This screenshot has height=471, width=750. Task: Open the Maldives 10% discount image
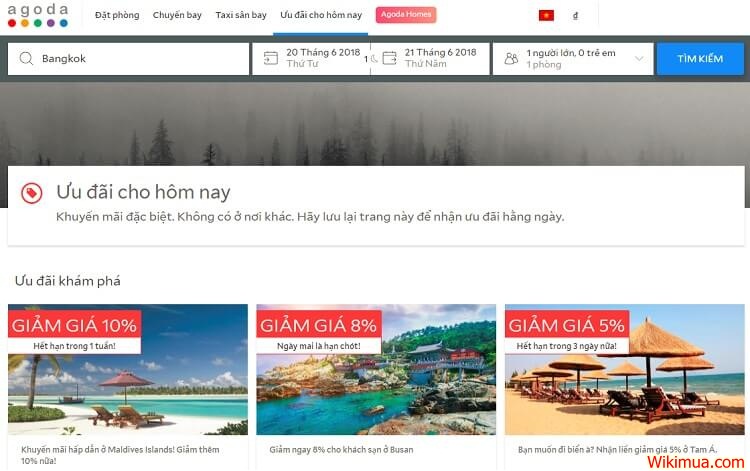coord(128,370)
